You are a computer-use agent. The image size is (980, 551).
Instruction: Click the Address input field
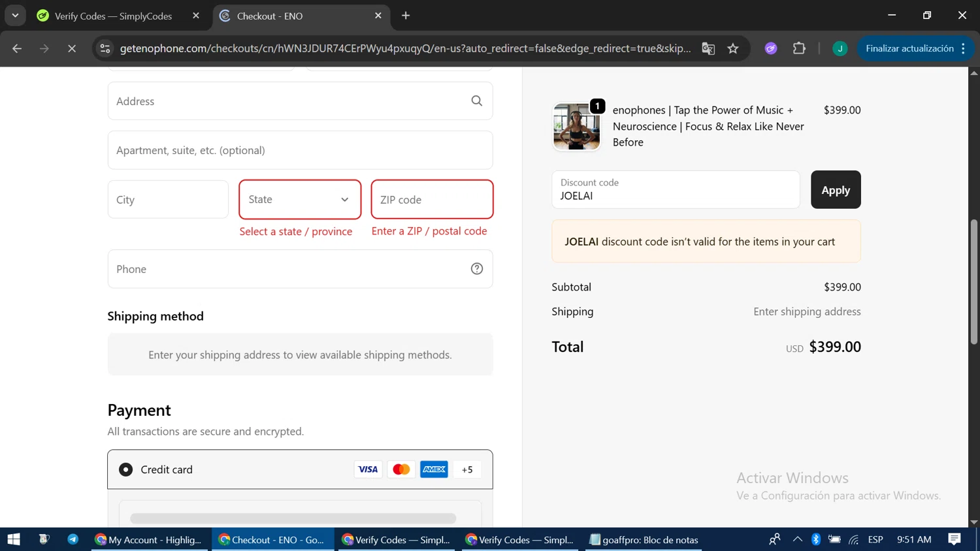coord(300,101)
